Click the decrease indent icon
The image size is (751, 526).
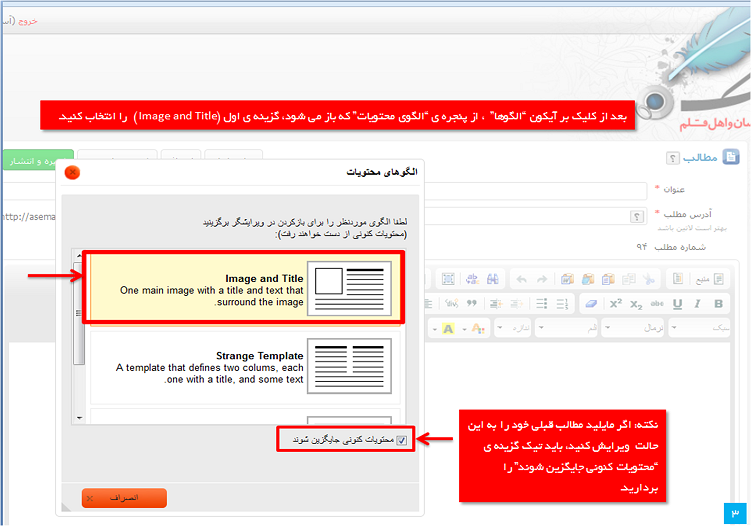click(516, 304)
